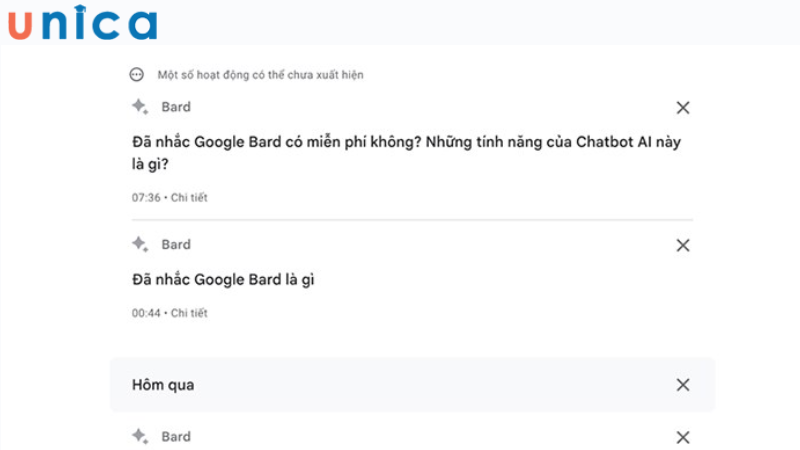
Task: Open the Bard label under the 'Hôm qua' section
Action: [x=176, y=436]
